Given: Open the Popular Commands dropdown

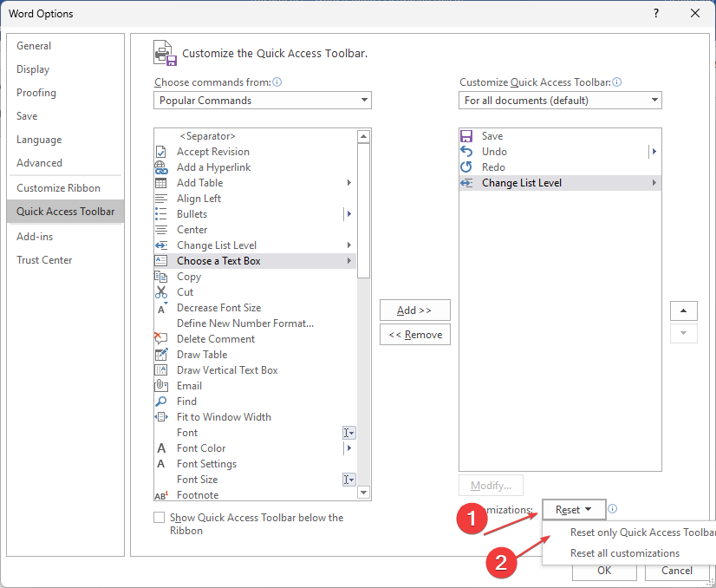Looking at the screenshot, I should click(263, 101).
